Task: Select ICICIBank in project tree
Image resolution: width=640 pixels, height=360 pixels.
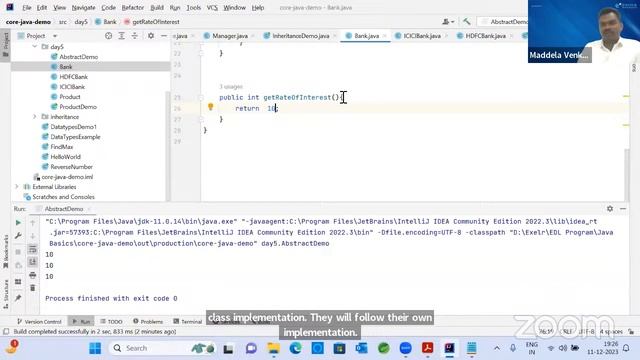Action: click(x=72, y=87)
